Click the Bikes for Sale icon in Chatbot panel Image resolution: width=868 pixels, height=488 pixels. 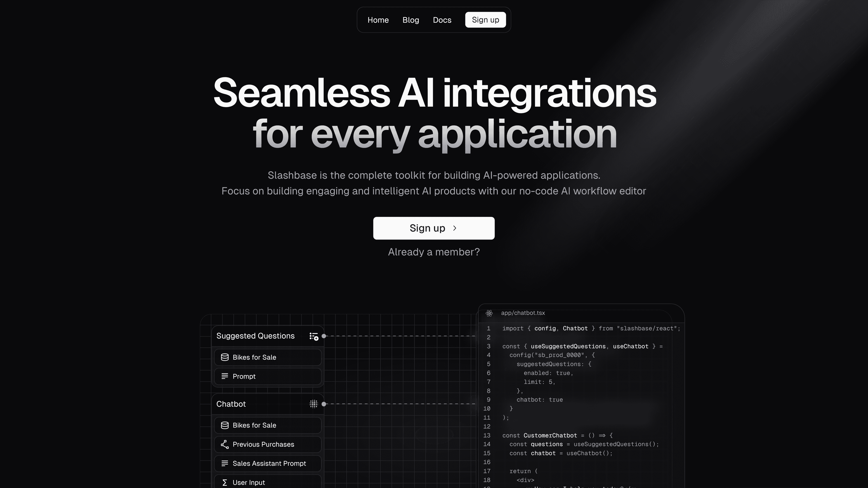coord(225,425)
